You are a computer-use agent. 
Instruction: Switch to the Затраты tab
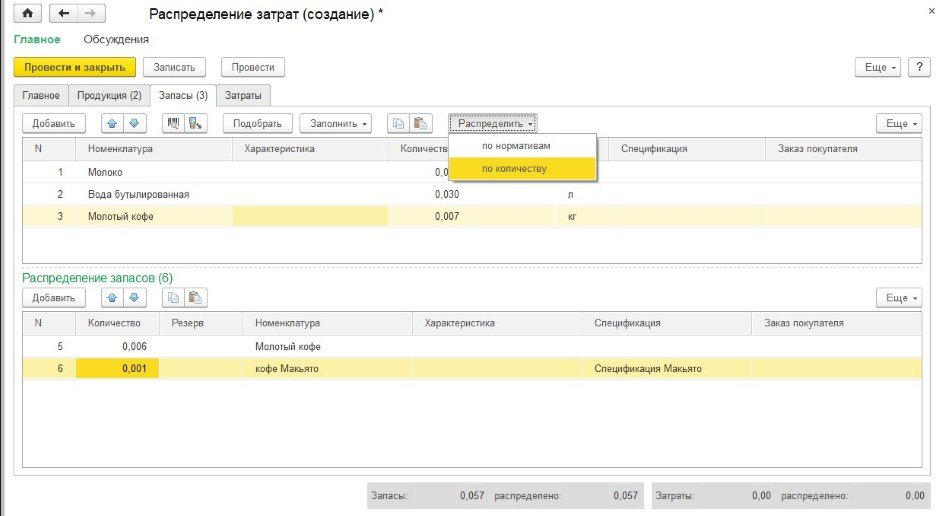click(x=244, y=96)
